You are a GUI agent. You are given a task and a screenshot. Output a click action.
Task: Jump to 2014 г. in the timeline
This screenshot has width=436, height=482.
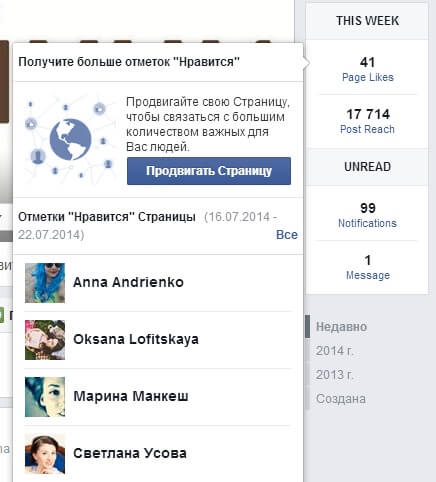point(334,351)
